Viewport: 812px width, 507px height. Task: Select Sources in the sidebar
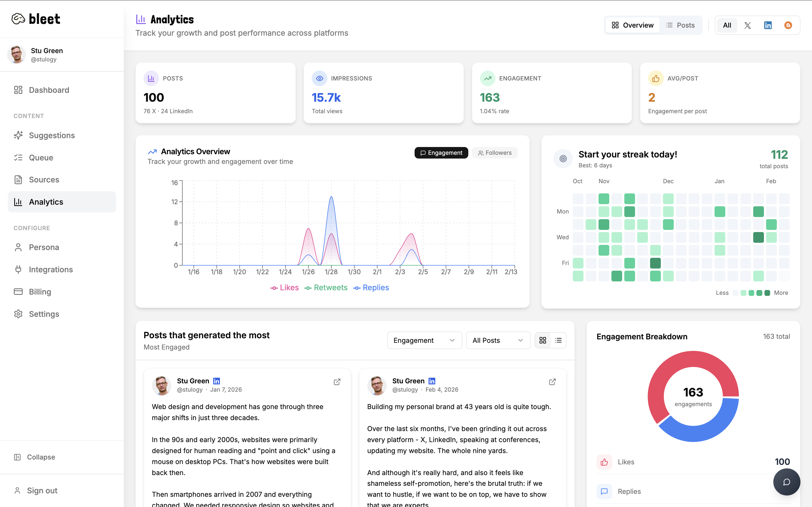pos(44,179)
